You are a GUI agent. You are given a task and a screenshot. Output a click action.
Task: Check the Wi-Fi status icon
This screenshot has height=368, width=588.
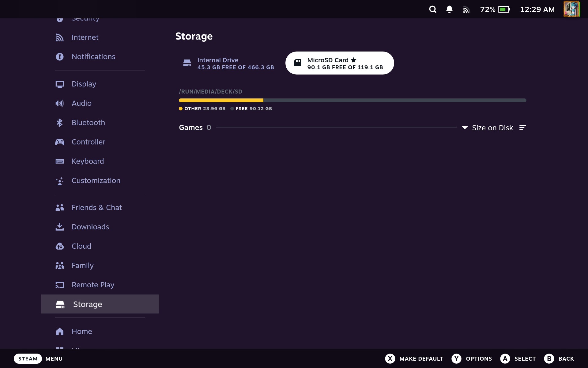pyautogui.click(x=466, y=10)
